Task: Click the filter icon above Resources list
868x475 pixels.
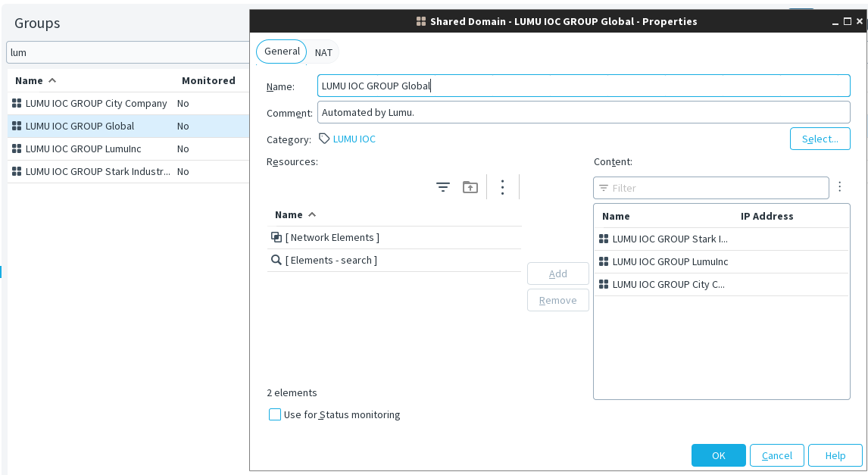Action: point(443,187)
